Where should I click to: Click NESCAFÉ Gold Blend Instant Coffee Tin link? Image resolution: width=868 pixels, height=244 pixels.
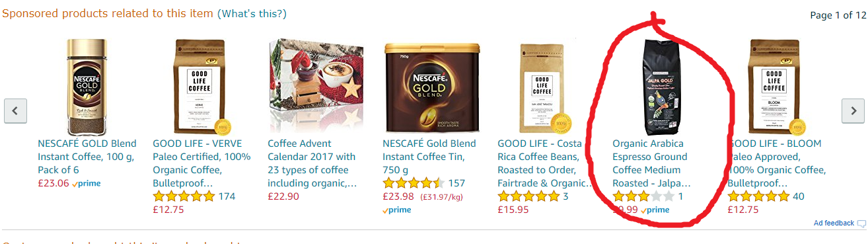[x=429, y=157]
